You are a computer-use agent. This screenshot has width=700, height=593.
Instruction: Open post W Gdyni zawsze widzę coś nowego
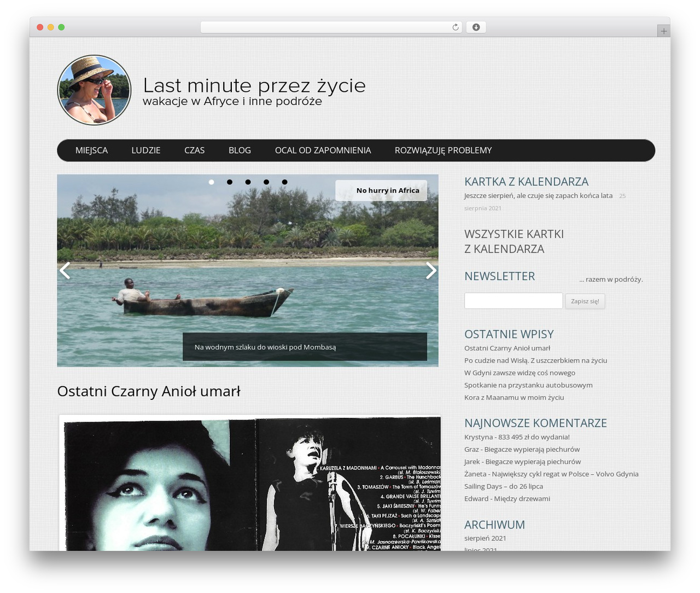[x=520, y=373]
